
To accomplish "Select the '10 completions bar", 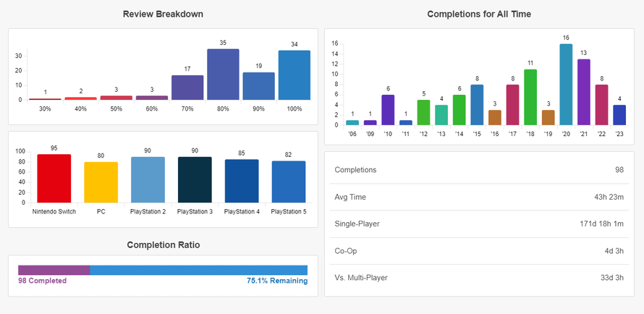I will pyautogui.click(x=388, y=110).
